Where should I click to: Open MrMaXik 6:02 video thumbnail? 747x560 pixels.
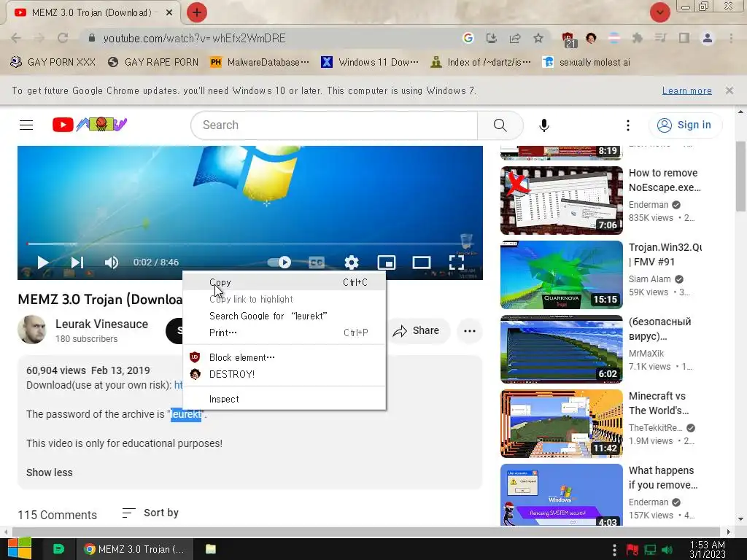click(x=561, y=349)
